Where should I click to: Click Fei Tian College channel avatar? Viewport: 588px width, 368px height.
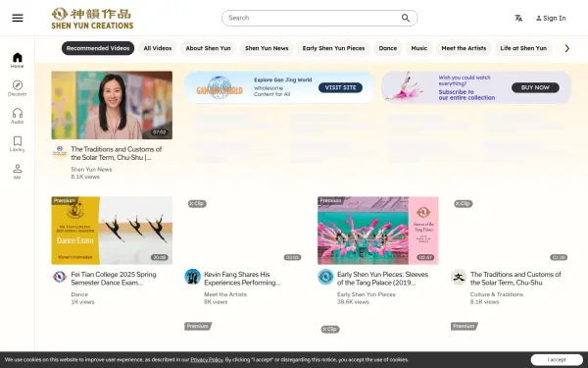pyautogui.click(x=59, y=277)
